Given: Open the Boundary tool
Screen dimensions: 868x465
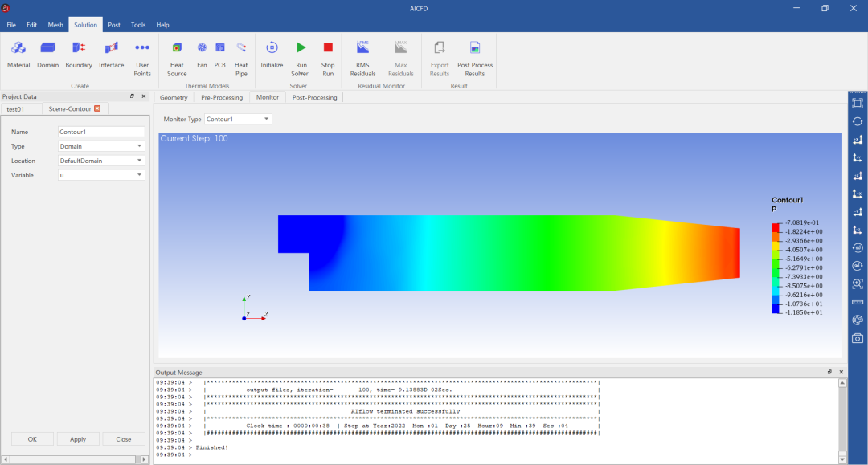Looking at the screenshot, I should click(79, 54).
